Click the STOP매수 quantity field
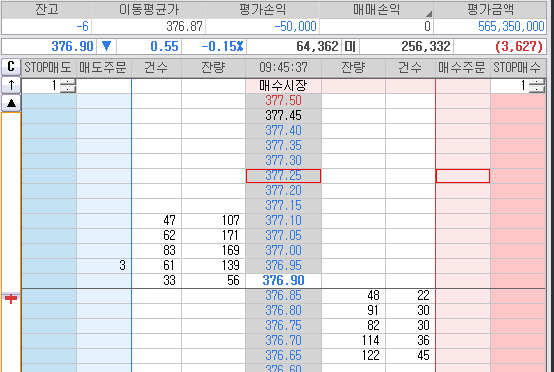This screenshot has width=554, height=372. (x=510, y=86)
